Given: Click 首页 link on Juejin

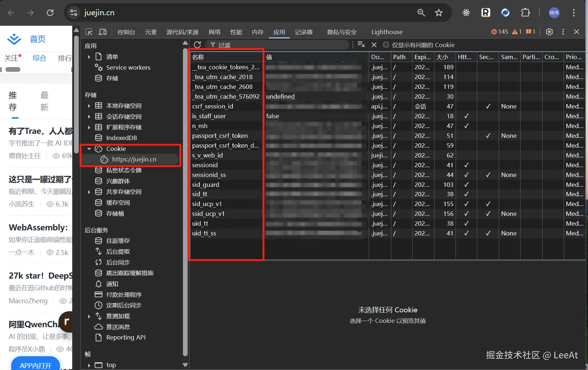Looking at the screenshot, I should pyautogui.click(x=38, y=39).
